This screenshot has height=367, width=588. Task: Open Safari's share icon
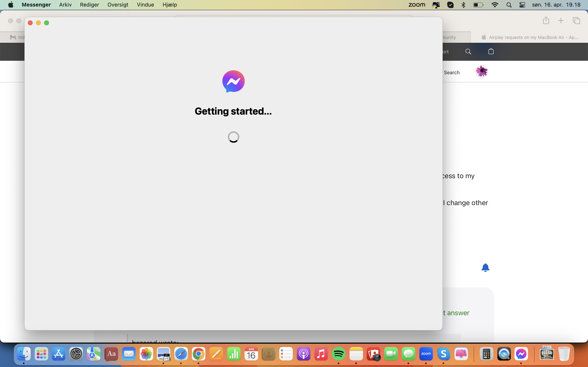546,20
